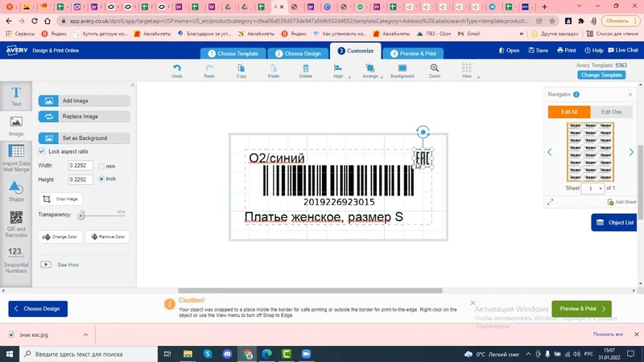Click the Replace Image button

tap(85, 117)
